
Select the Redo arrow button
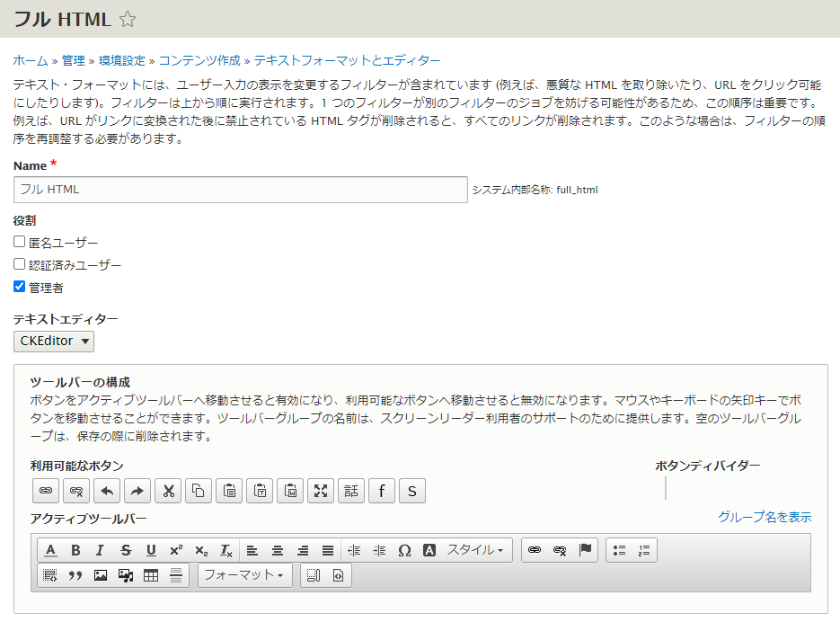pyautogui.click(x=137, y=491)
